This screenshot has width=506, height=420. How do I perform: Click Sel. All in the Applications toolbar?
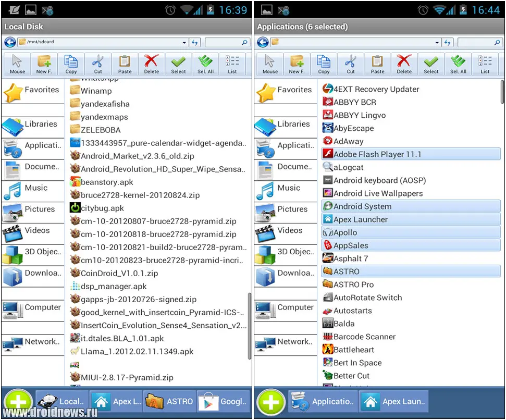point(458,64)
